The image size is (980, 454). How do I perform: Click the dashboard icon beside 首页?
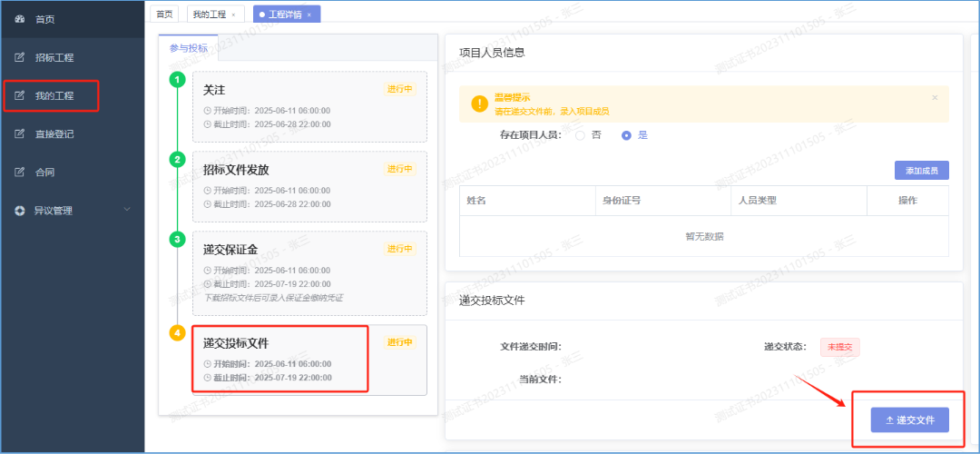click(x=19, y=19)
